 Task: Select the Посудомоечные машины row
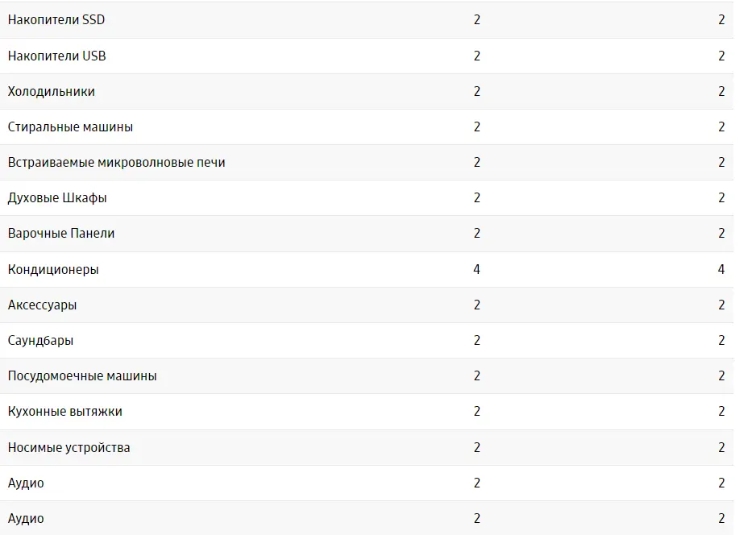367,376
